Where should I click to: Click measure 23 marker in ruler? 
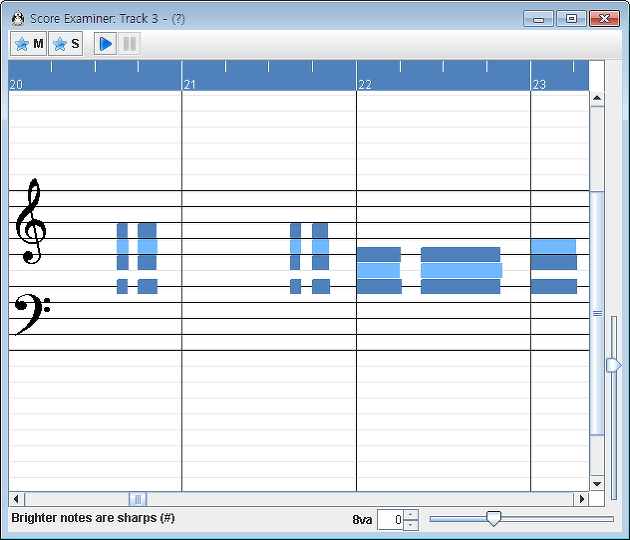(539, 84)
